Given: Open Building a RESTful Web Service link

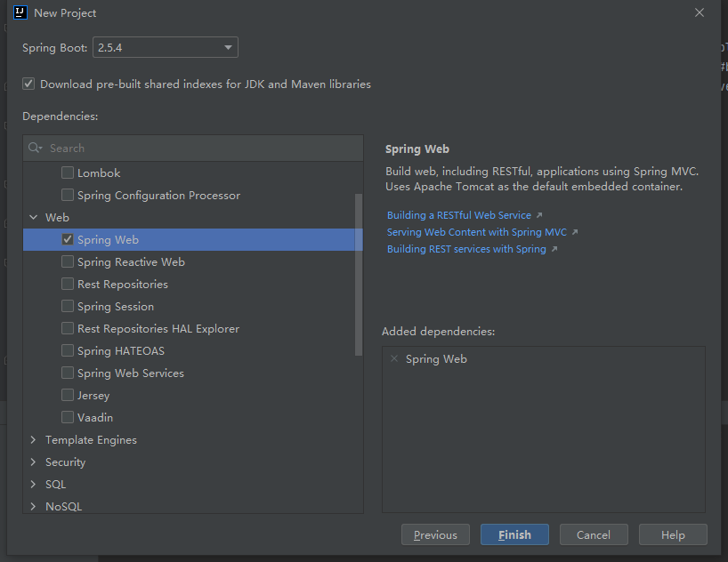Looking at the screenshot, I should point(459,215).
